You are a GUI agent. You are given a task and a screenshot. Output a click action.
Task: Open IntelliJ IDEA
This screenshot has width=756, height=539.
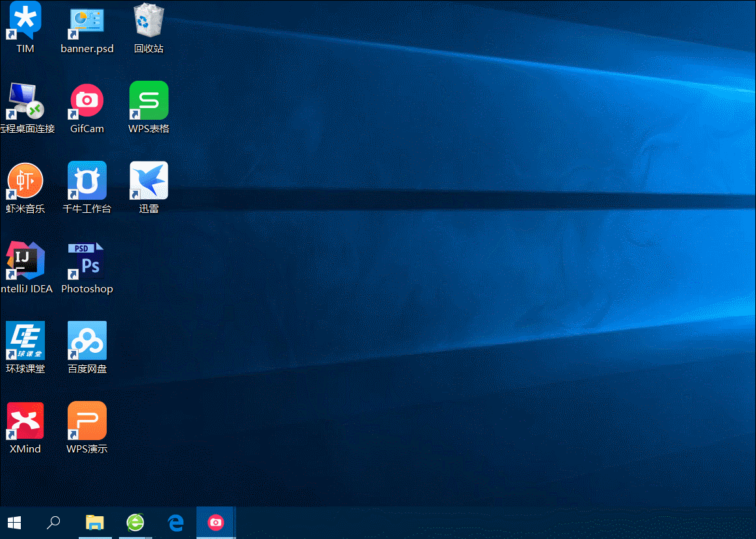click(x=25, y=260)
